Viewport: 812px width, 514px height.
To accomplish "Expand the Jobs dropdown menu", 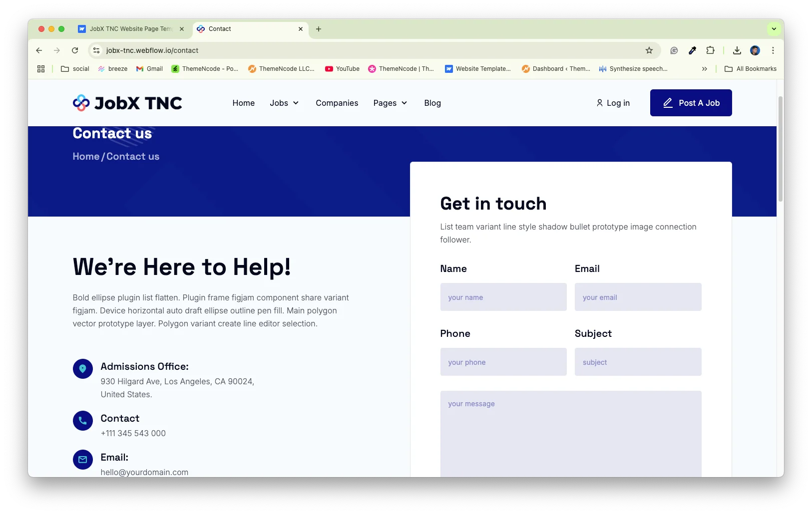I will 284,103.
